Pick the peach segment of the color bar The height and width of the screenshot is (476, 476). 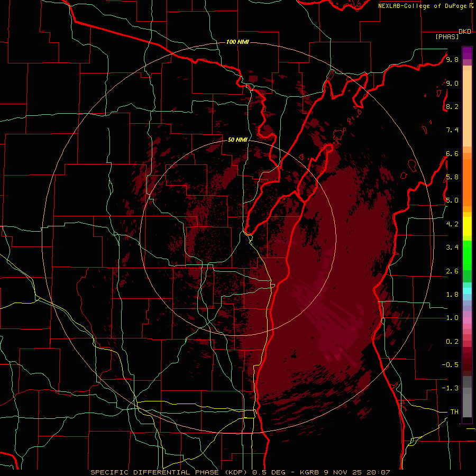(467, 108)
